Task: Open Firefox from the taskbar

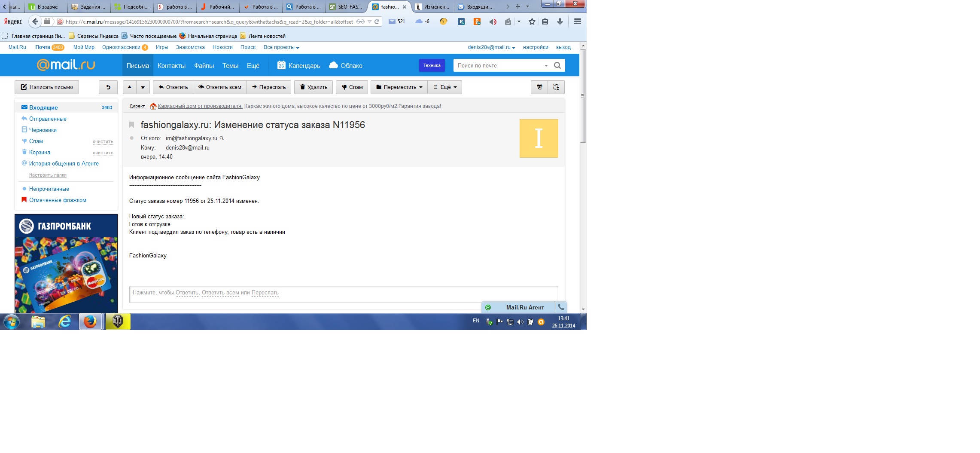Action: (90, 321)
